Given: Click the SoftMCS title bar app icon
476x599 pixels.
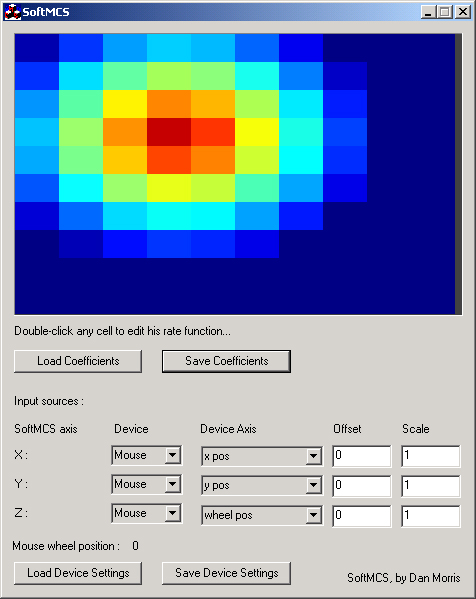Looking at the screenshot, I should pos(12,12).
